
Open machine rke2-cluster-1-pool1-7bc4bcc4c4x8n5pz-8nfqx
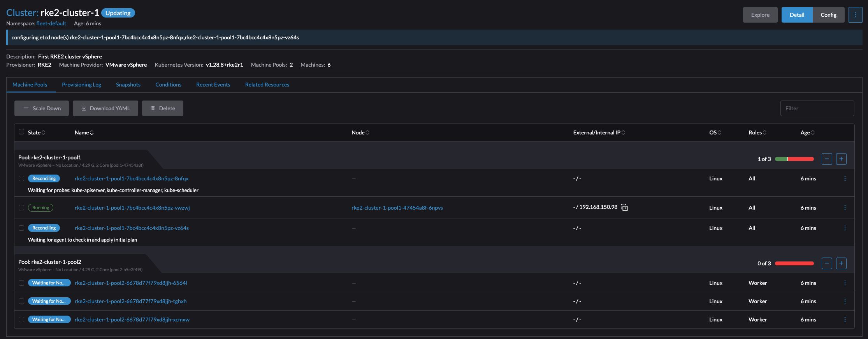pos(132,178)
